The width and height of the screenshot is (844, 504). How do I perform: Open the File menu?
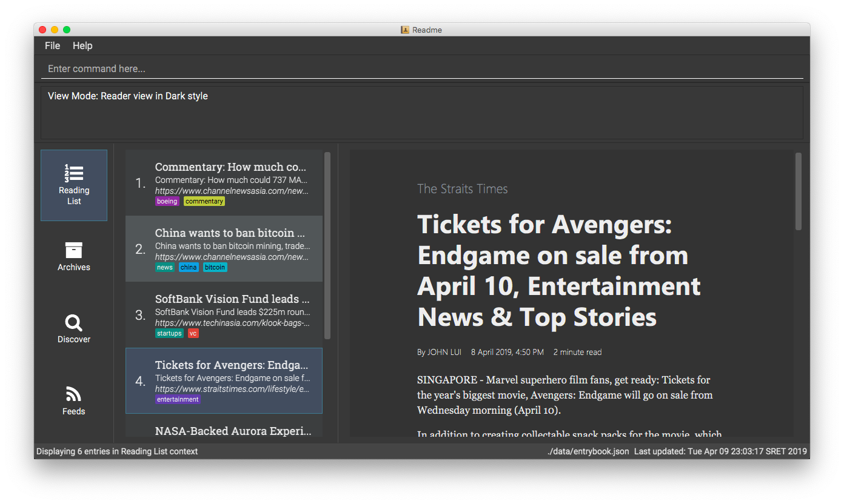coord(53,46)
